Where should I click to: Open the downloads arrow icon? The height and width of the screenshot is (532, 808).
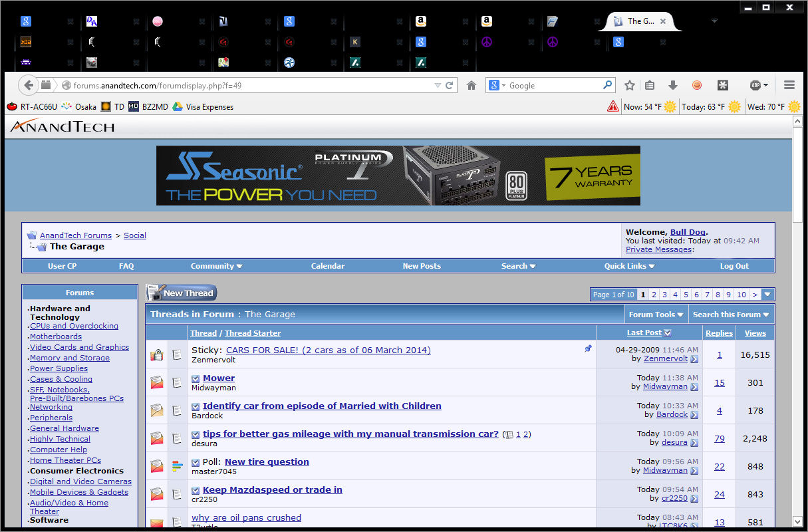pos(672,85)
